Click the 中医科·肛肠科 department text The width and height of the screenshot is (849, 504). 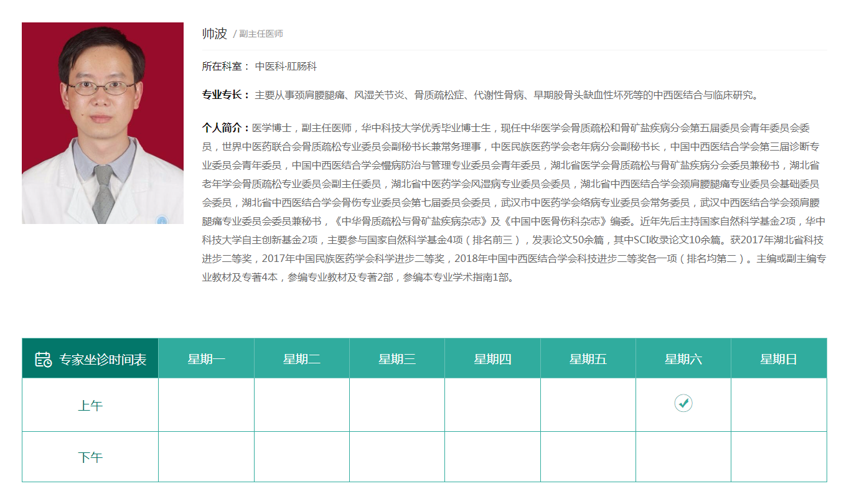point(286,67)
